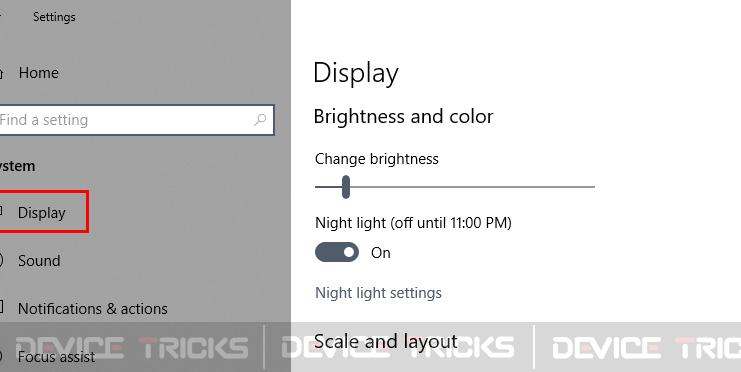741x372 pixels.
Task: Click the icon beside Notifications & actions
Action: point(1,307)
